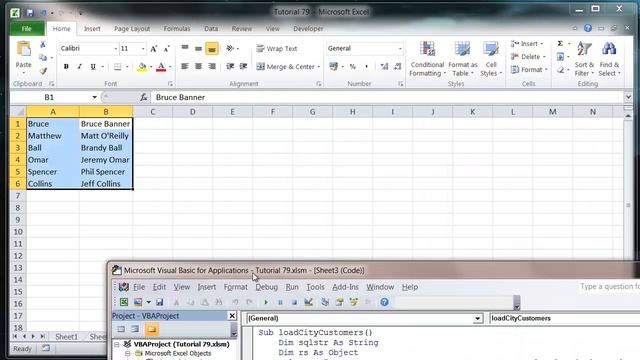640x360 pixels.
Task: Click the Paste clipboard icon
Action: pos(23,49)
